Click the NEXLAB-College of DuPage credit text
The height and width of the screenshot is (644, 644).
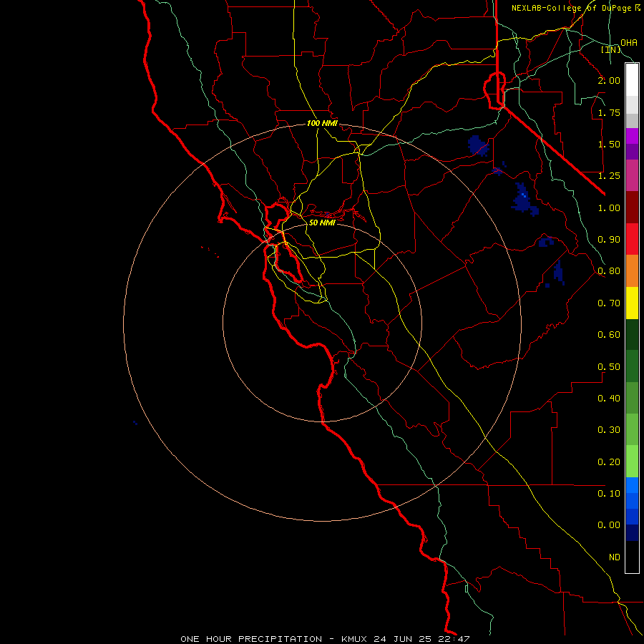575,8
